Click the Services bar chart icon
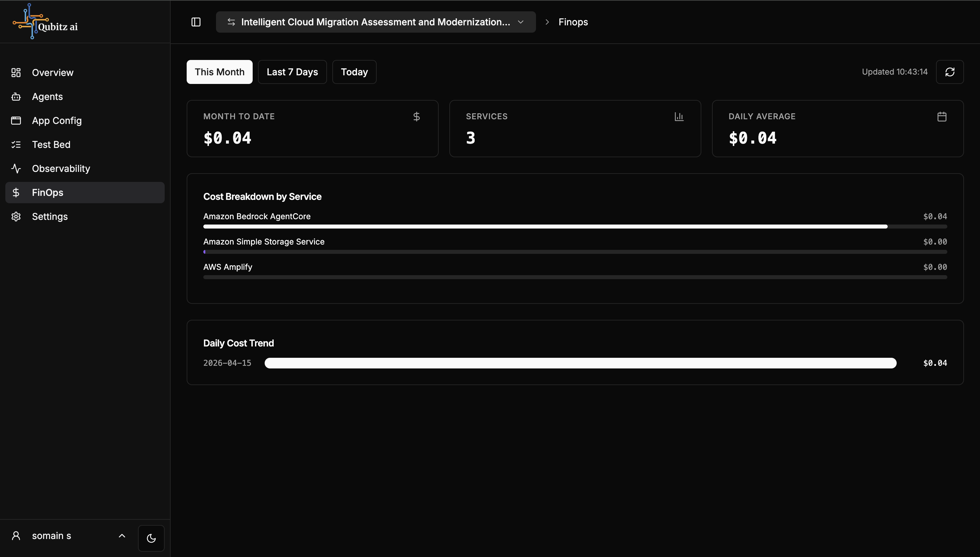The image size is (980, 557). point(679,117)
